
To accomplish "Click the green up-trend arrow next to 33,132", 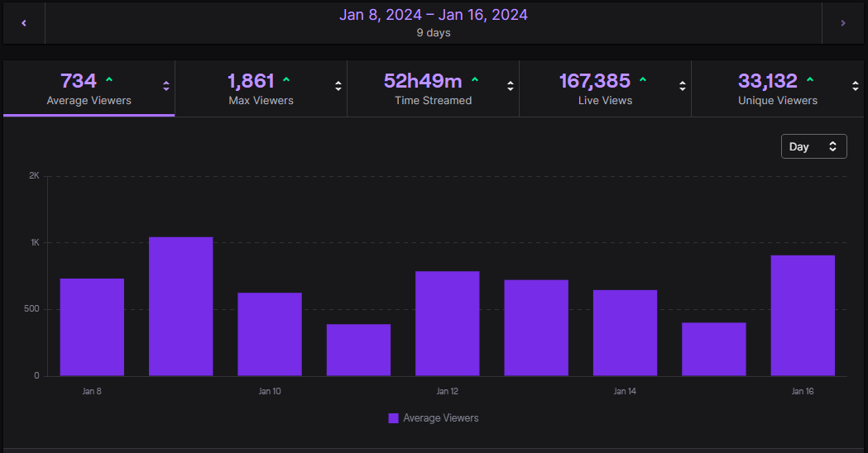I will 810,80.
